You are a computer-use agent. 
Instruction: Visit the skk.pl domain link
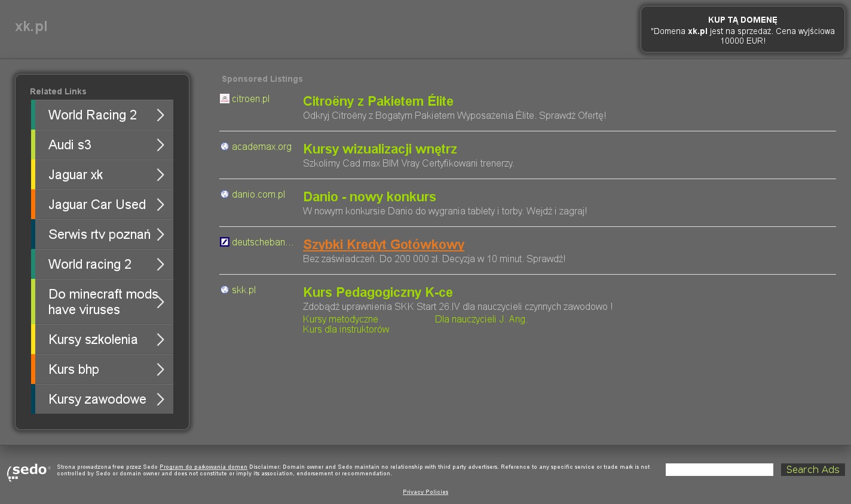point(244,290)
